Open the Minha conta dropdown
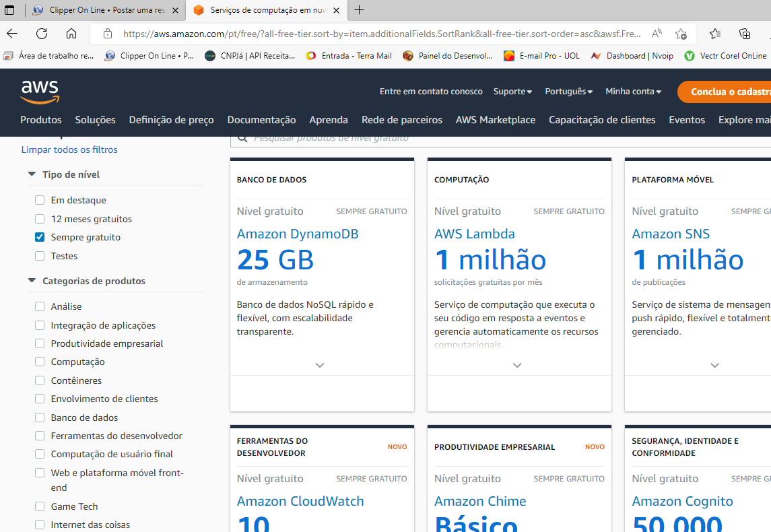The height and width of the screenshot is (532, 771). coord(634,92)
